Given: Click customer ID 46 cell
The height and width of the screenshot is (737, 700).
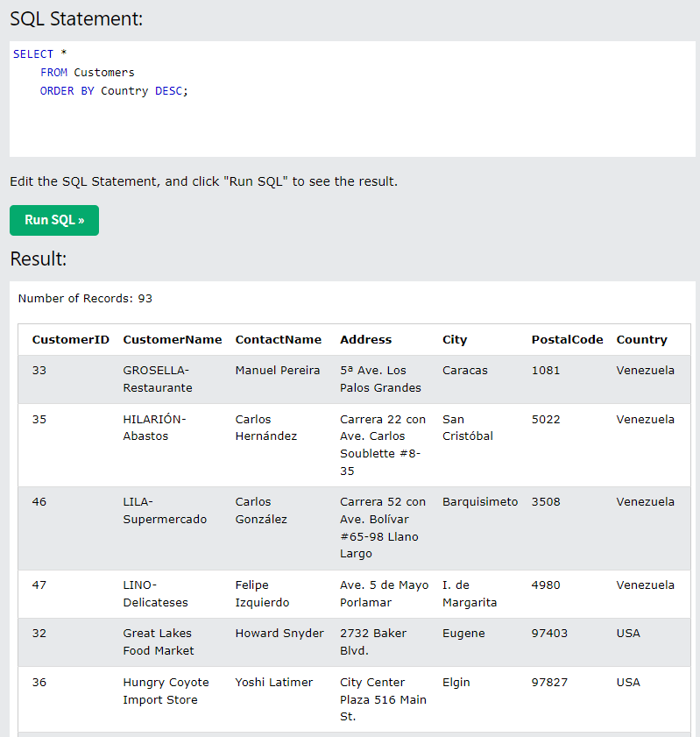Looking at the screenshot, I should pos(39,502).
